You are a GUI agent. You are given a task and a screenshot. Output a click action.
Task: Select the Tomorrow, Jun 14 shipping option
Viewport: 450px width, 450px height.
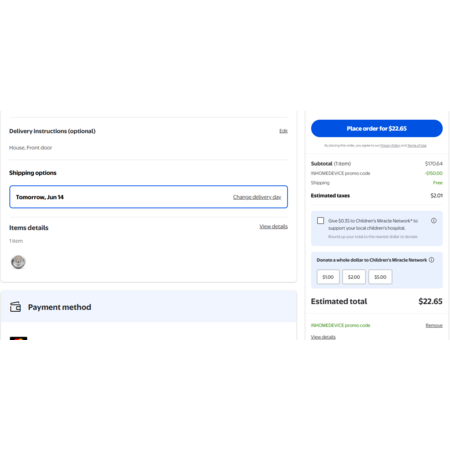coord(148,197)
